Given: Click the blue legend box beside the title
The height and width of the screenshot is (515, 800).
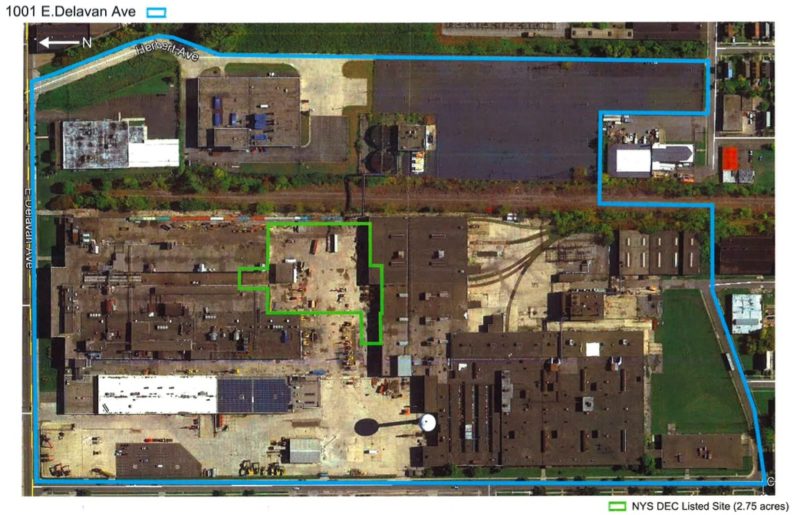Looking at the screenshot, I should click(156, 13).
